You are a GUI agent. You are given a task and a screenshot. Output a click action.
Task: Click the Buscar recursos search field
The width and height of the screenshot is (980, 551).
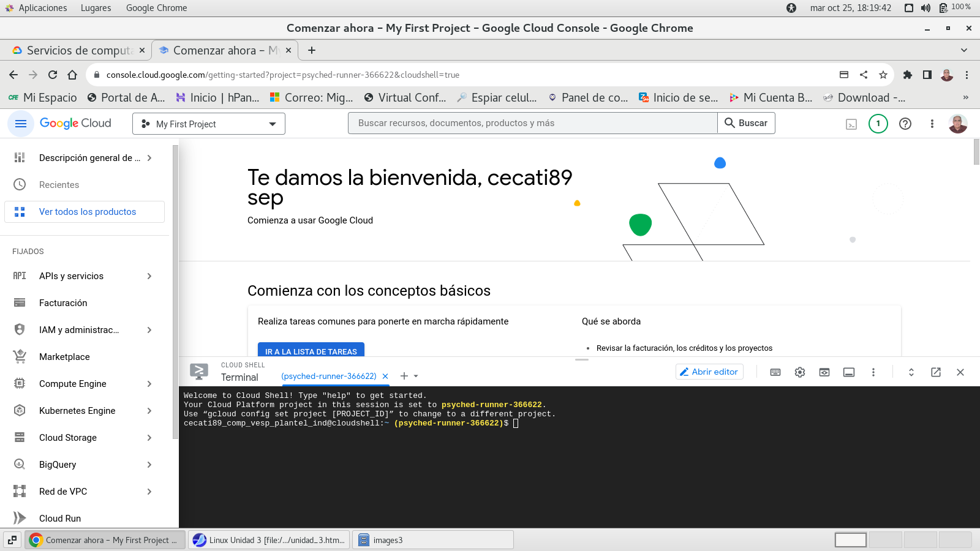[x=532, y=123]
